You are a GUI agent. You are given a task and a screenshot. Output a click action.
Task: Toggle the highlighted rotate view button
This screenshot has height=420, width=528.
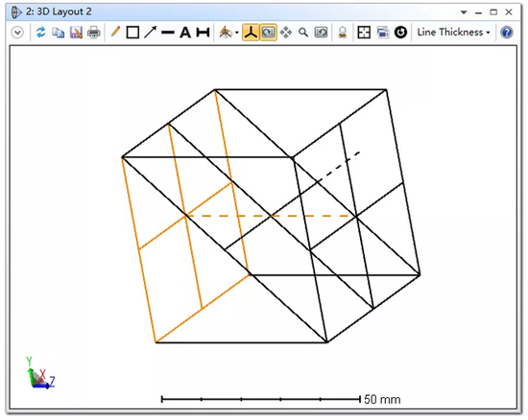[269, 33]
